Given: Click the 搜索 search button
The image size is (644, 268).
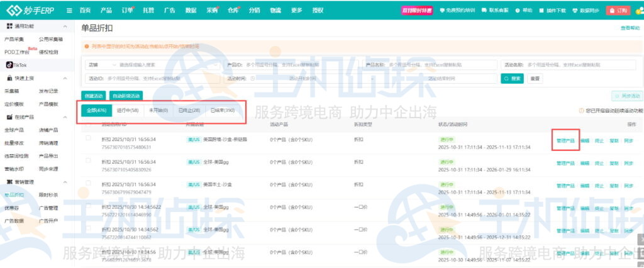Looking at the screenshot, I should 512,78.
